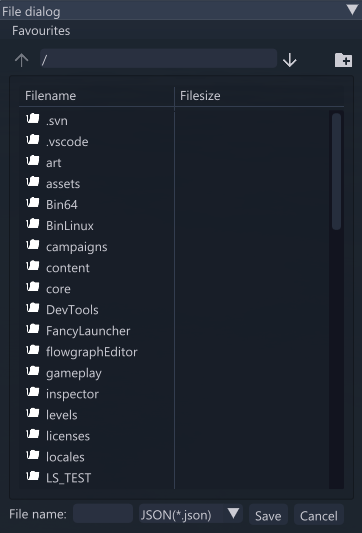Click the up-arrow parent directory icon

pyautogui.click(x=21, y=60)
